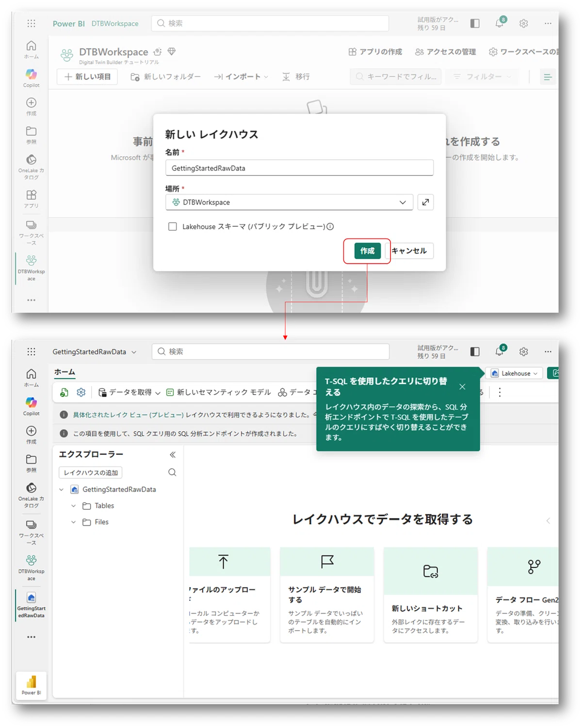Click the 作成 button in the new lakehouse dialog
This screenshot has width=582, height=728.
point(367,251)
